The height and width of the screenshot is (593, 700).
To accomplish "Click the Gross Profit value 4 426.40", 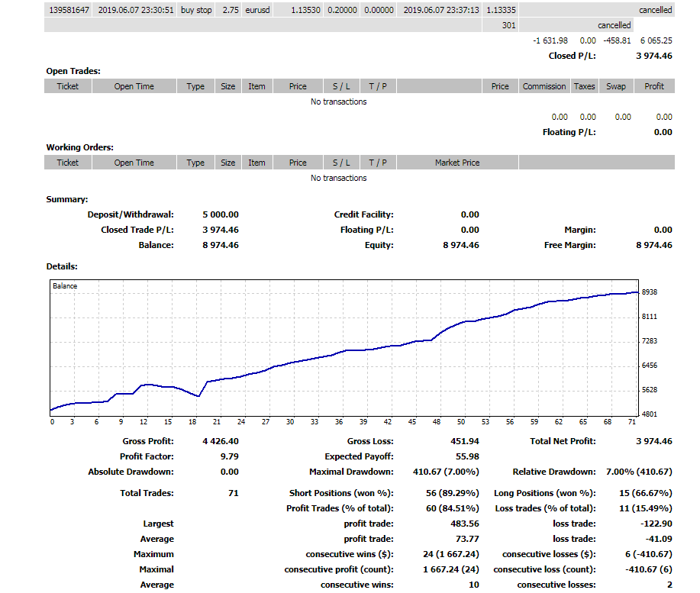I will pos(221,441).
